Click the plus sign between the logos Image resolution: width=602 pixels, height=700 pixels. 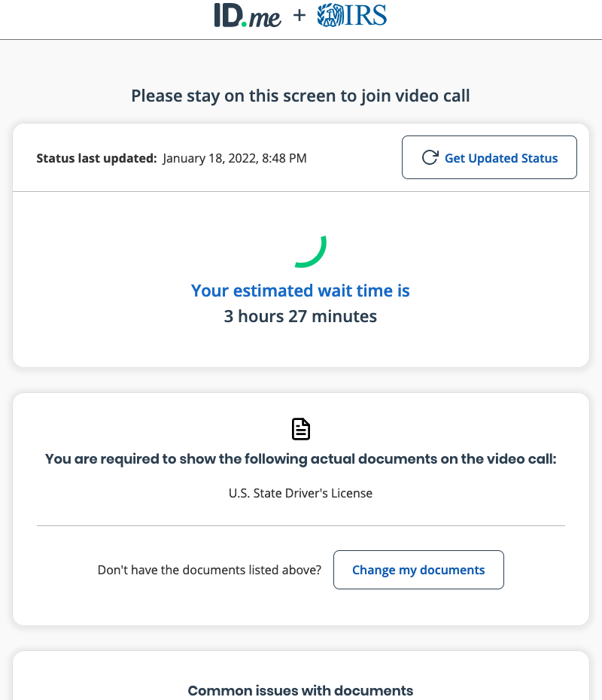tap(299, 16)
